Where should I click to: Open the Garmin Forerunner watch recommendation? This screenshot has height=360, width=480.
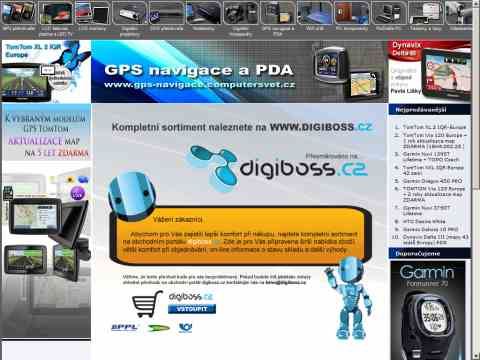pyautogui.click(x=427, y=310)
